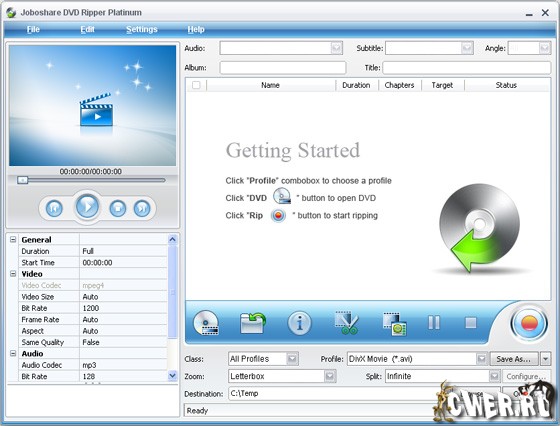Select the Duration value Full
This screenshot has width=560, height=426.
pos(123,251)
